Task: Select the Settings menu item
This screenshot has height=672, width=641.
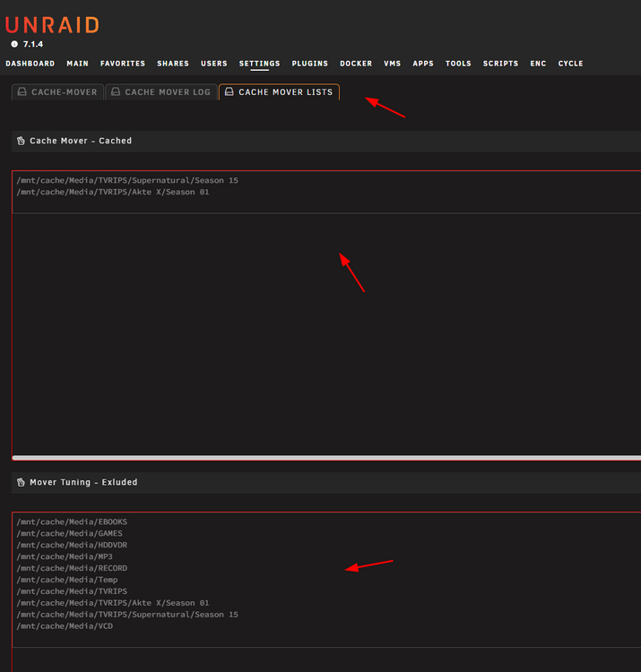Action: (259, 64)
